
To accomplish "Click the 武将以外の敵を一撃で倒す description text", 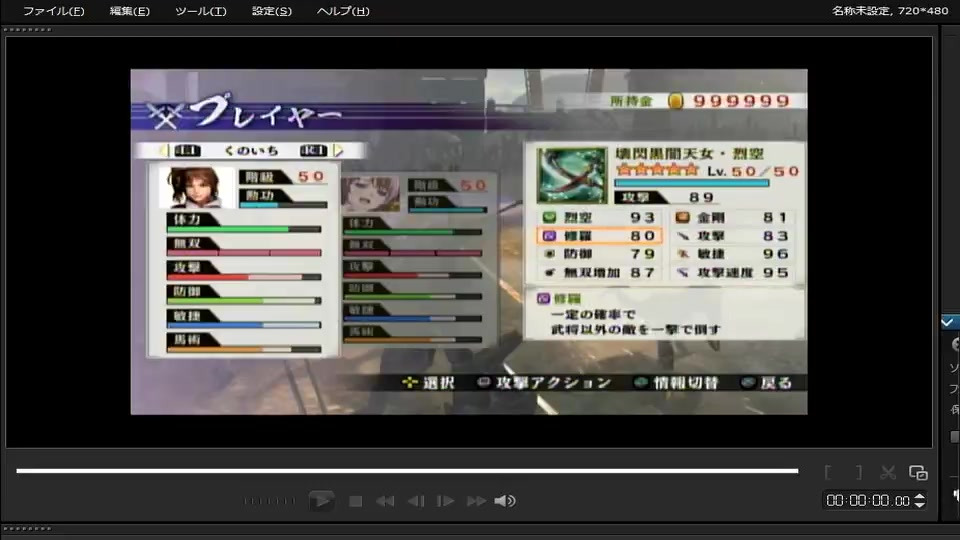I will pos(636,330).
